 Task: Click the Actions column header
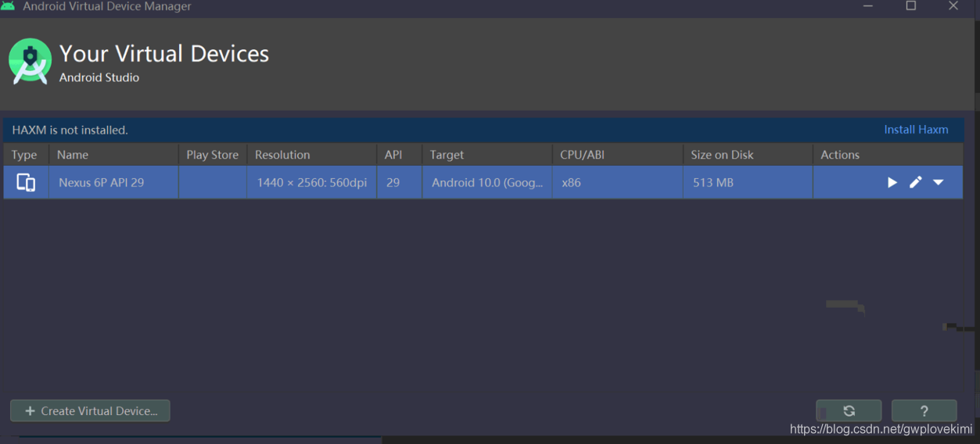pos(888,155)
